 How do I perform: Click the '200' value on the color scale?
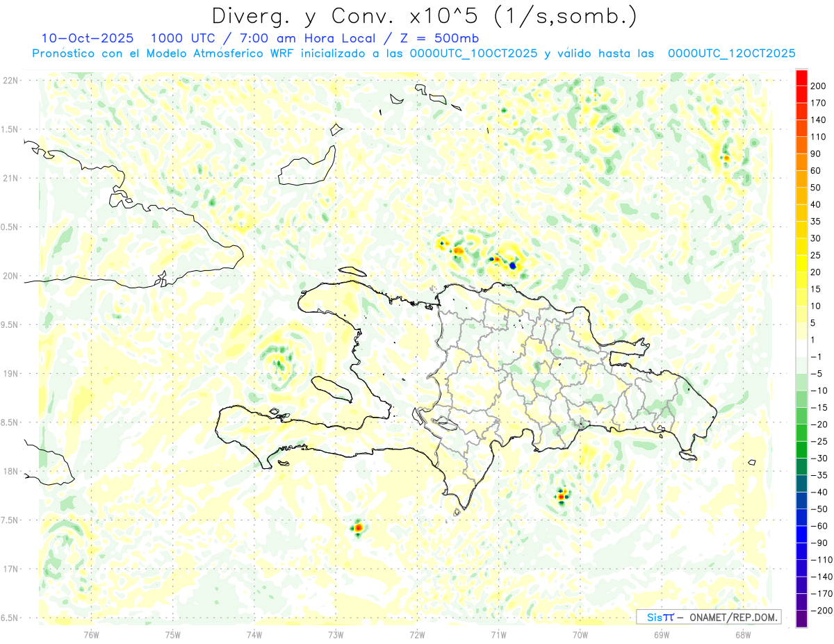(x=819, y=87)
